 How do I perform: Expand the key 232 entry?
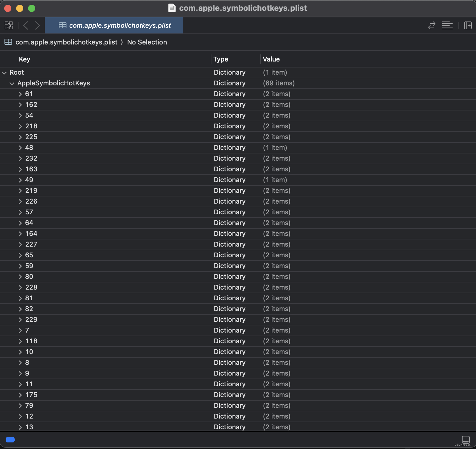tap(20, 159)
